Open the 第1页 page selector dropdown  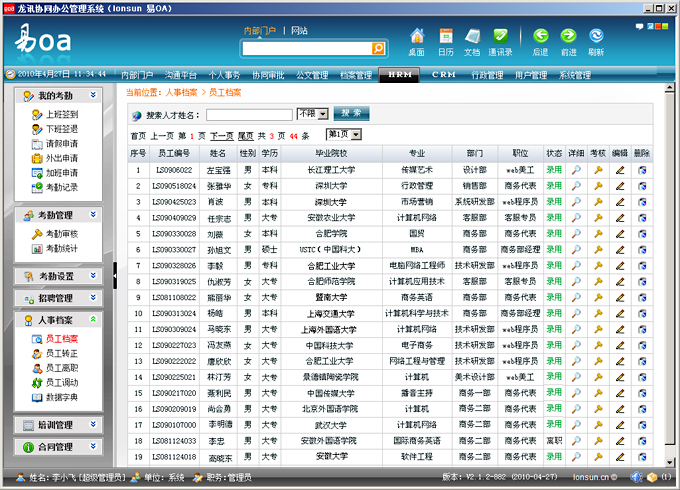(344, 135)
